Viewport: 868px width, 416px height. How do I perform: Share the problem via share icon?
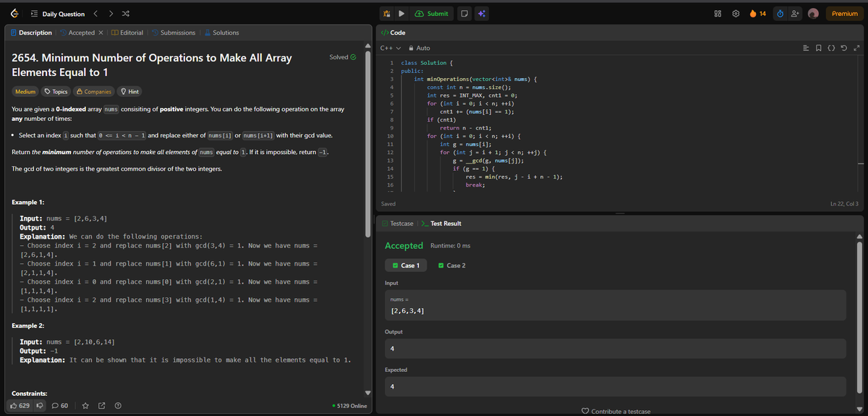101,406
